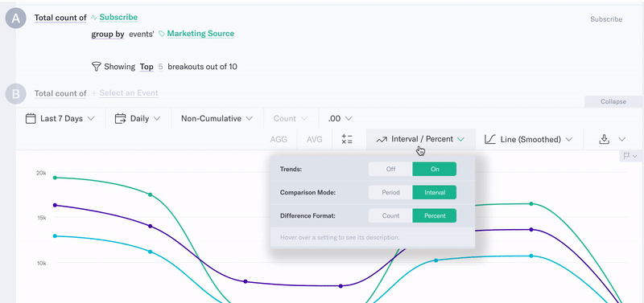Turn Trends off
The width and height of the screenshot is (644, 303).
pos(390,169)
